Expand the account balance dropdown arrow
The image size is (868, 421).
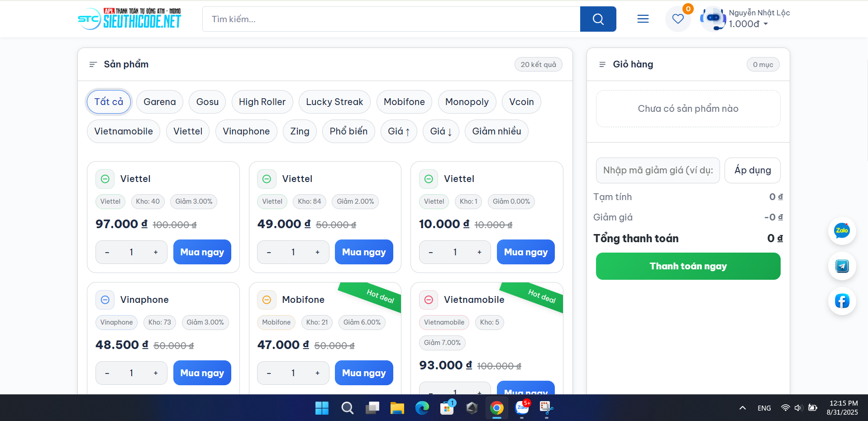(766, 24)
